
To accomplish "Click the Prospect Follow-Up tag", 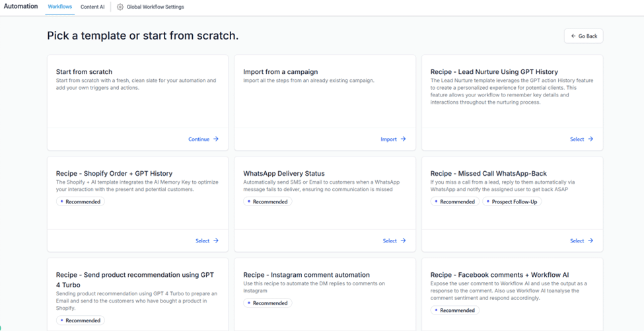I will (x=512, y=202).
